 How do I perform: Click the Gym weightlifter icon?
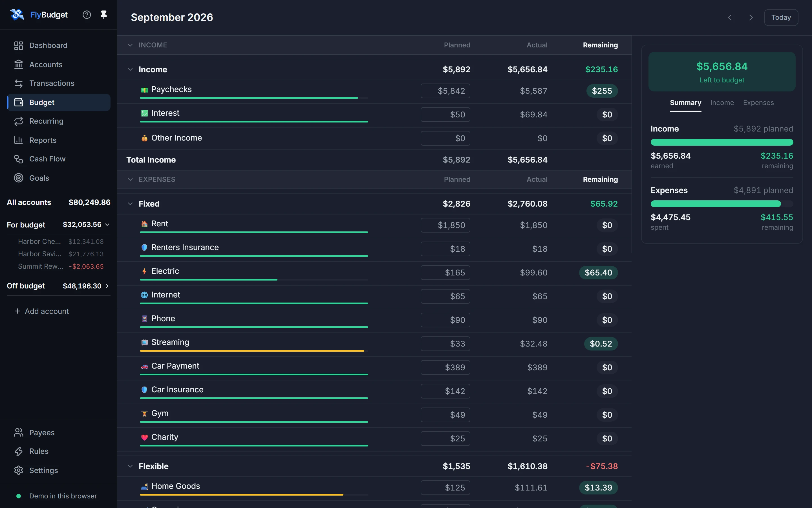point(144,413)
